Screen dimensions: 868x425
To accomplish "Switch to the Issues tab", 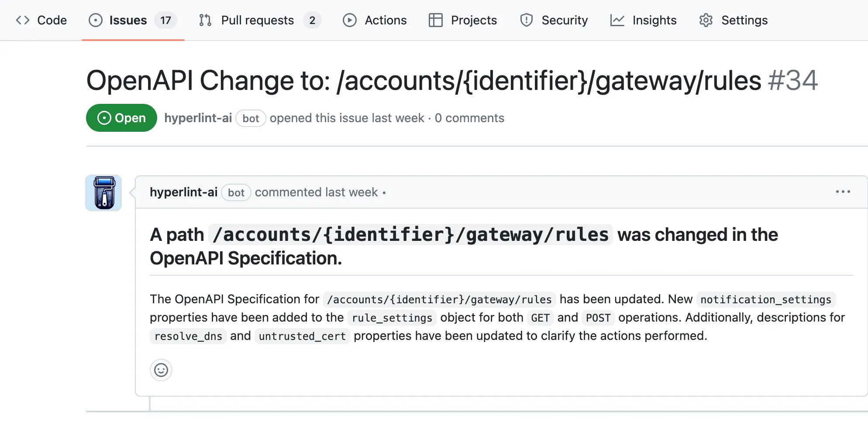I will coord(127,20).
